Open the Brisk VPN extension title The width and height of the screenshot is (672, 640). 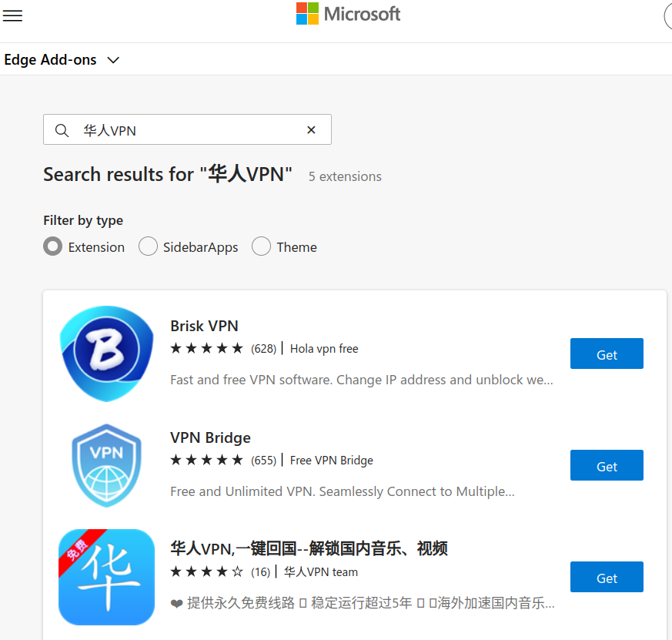[x=204, y=326]
